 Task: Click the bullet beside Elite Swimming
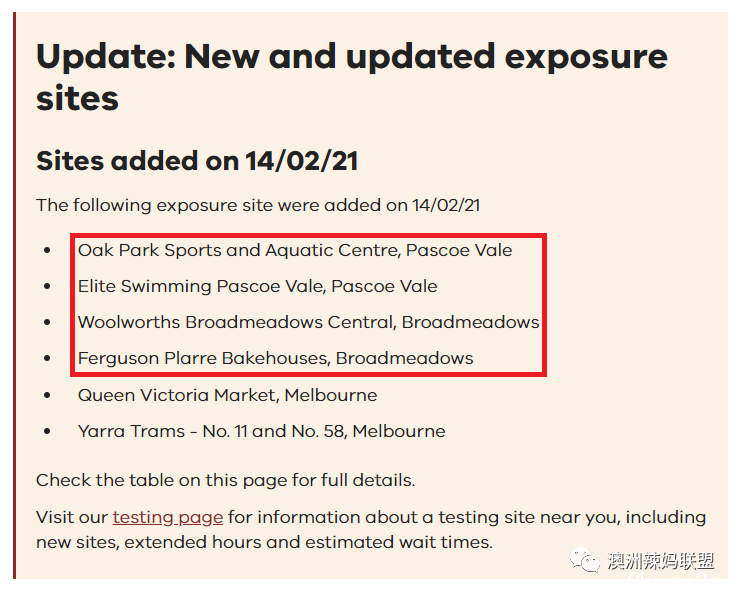pyautogui.click(x=47, y=286)
